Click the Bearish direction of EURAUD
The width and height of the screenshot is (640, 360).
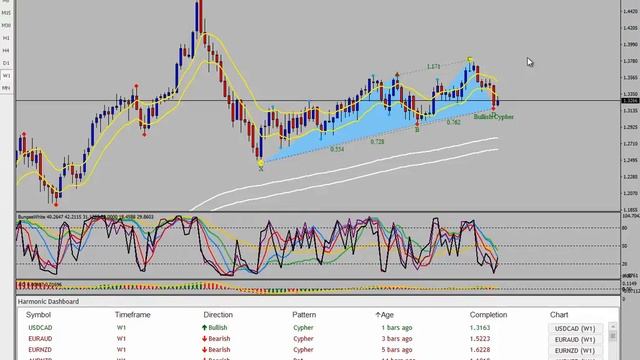(x=219, y=339)
